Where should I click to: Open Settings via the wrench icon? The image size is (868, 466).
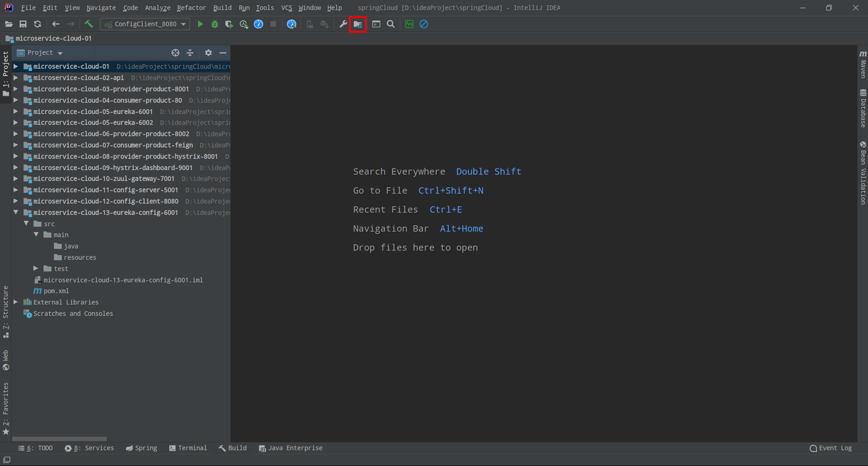pos(343,24)
